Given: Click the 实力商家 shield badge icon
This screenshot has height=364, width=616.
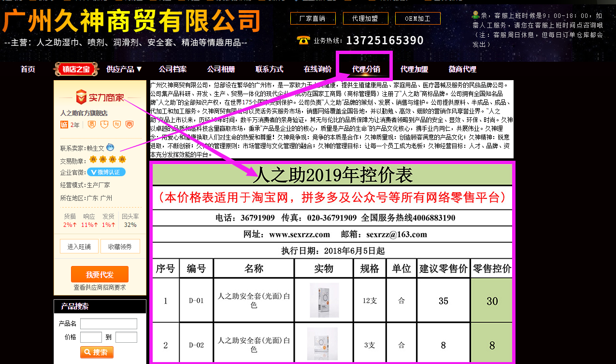Looking at the screenshot, I should (x=81, y=97).
